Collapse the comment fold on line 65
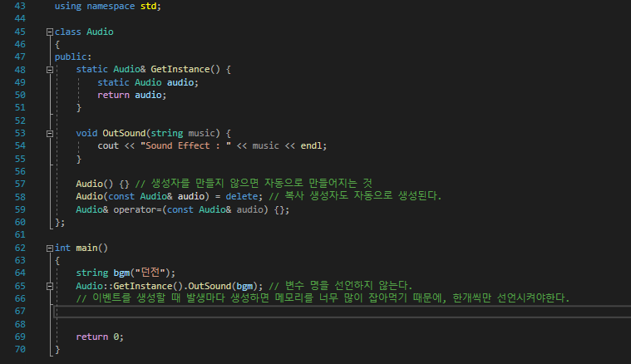Image resolution: width=631 pixels, height=364 pixels. [x=50, y=287]
